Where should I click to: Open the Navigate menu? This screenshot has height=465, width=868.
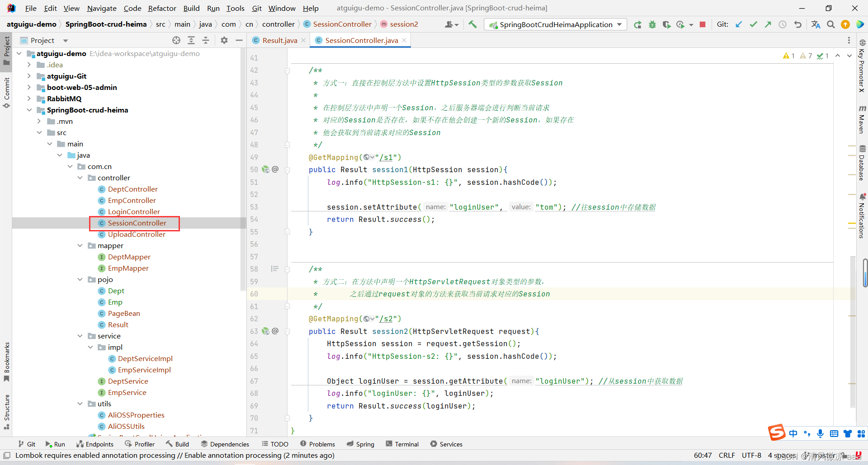102,8
